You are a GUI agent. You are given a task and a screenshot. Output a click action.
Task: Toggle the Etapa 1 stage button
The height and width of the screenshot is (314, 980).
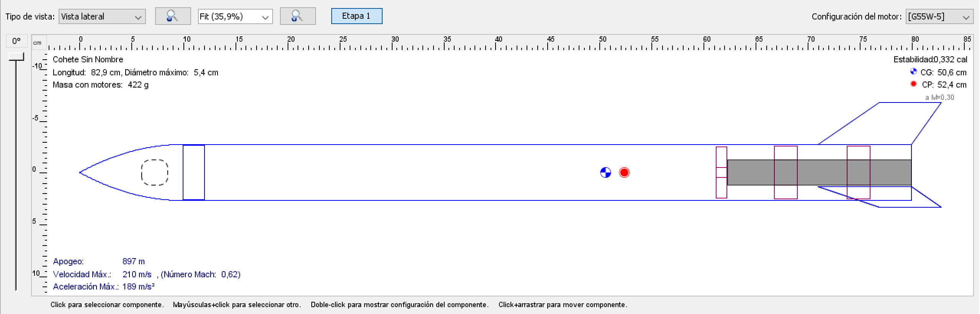click(x=356, y=16)
